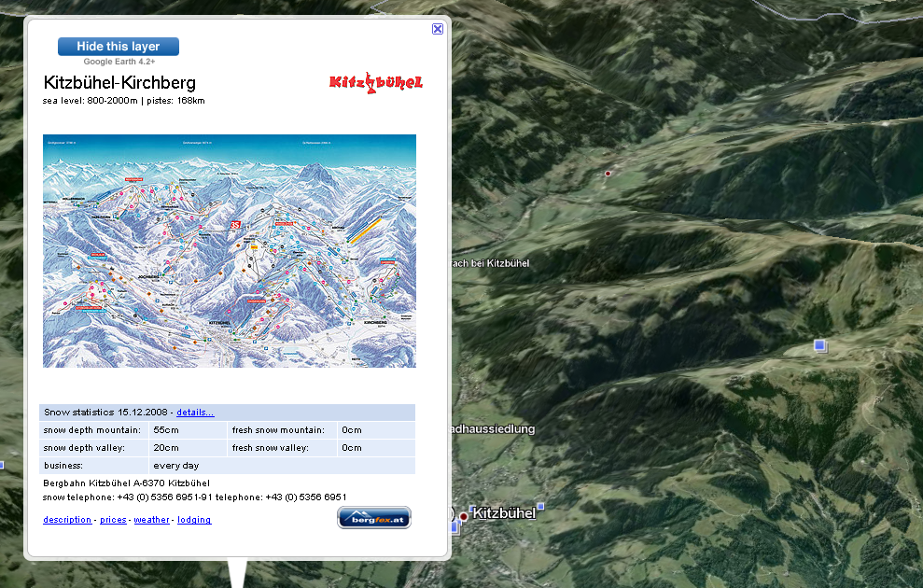
Task: Click the Hide this layer button
Action: [119, 47]
